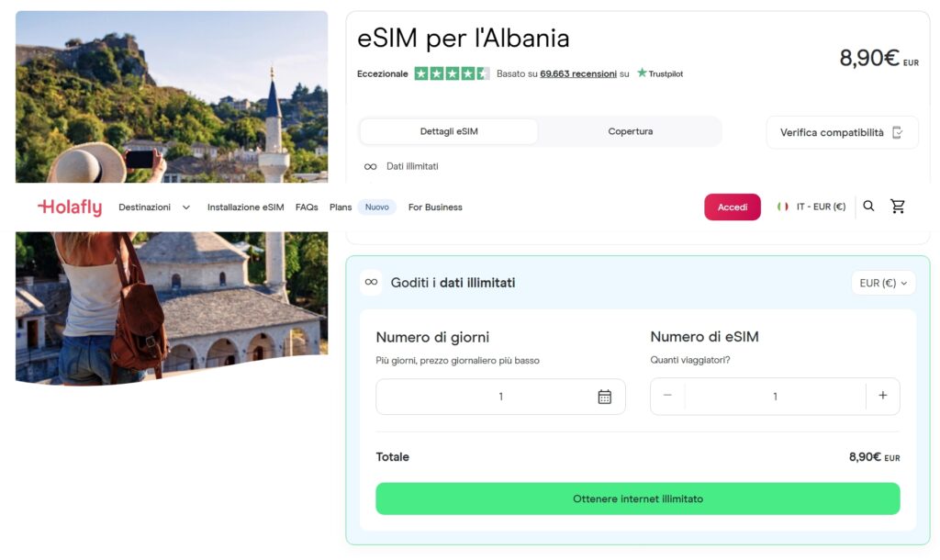Click the infinity icon beside Goditi i dati illimitati
This screenshot has height=560, width=940.
pyautogui.click(x=370, y=283)
